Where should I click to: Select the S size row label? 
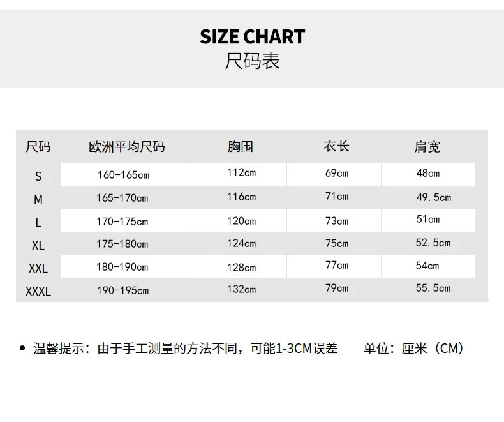(x=38, y=176)
